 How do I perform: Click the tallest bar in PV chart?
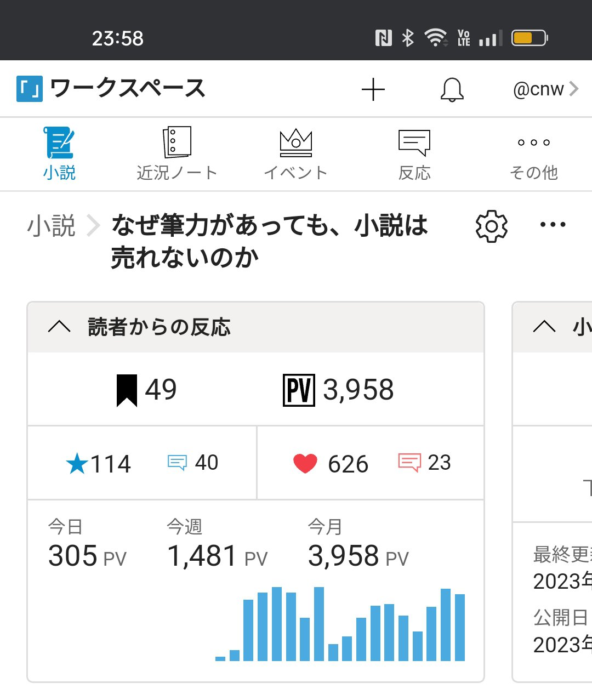pyautogui.click(x=277, y=624)
